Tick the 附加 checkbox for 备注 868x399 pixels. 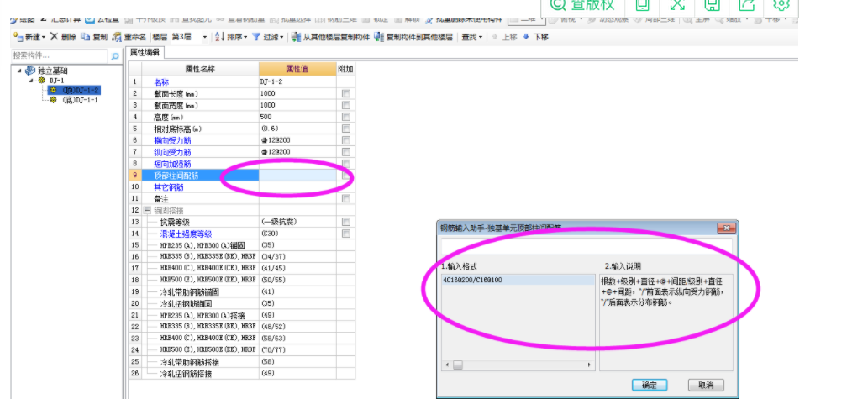pos(346,198)
